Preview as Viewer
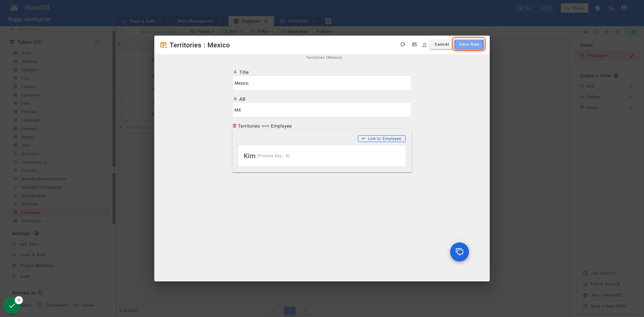This screenshot has width=644, height=317. [x=85, y=305]
